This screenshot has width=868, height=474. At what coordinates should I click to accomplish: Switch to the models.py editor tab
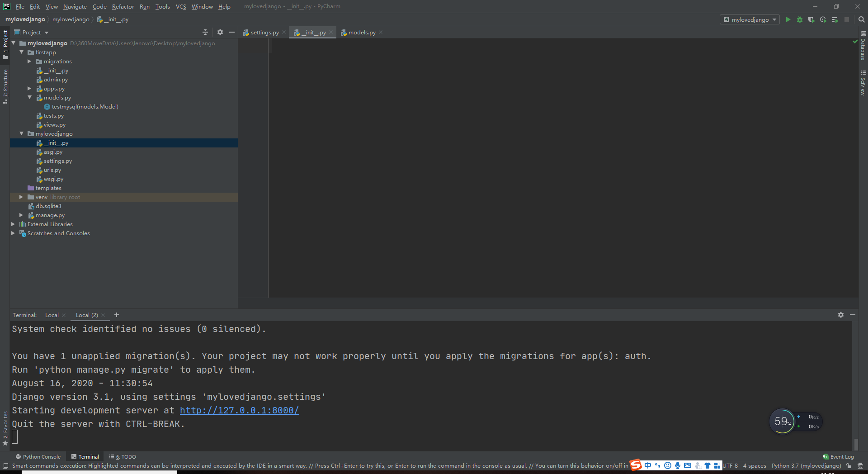pyautogui.click(x=361, y=32)
